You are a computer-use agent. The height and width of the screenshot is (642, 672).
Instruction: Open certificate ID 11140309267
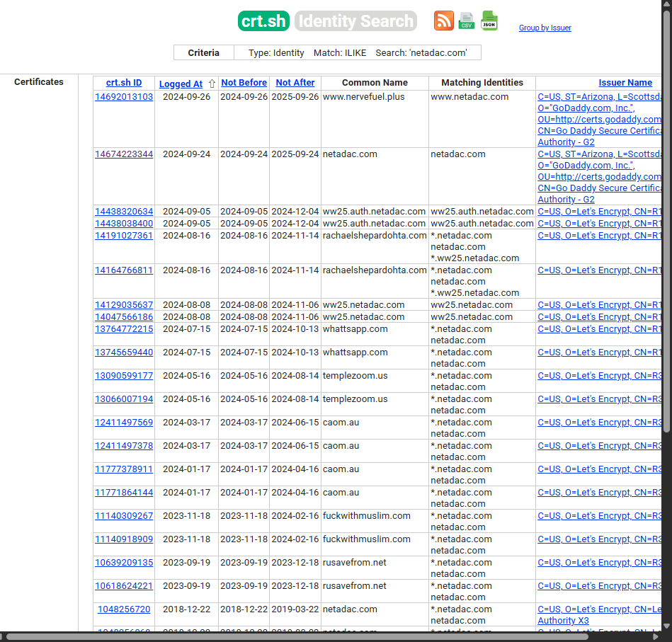click(x=124, y=516)
